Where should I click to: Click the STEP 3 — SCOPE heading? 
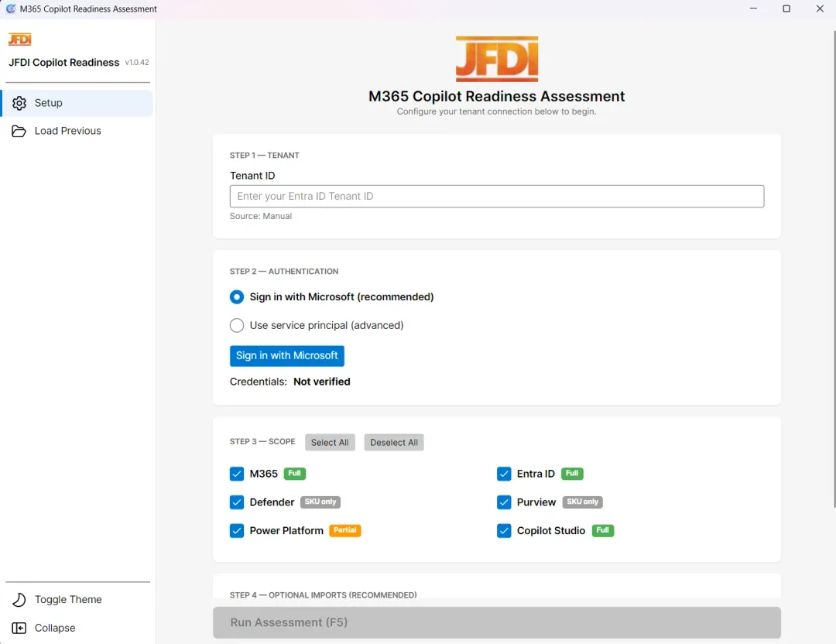(x=262, y=441)
